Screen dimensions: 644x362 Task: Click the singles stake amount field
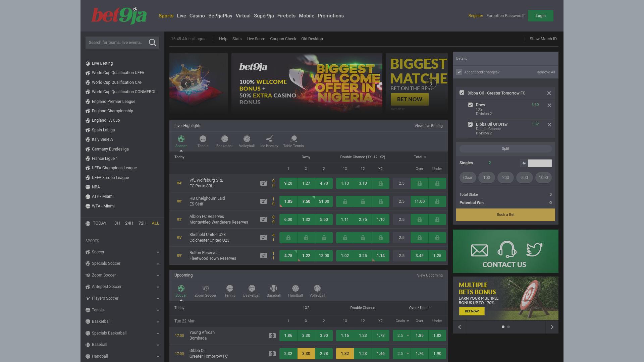[540, 163]
